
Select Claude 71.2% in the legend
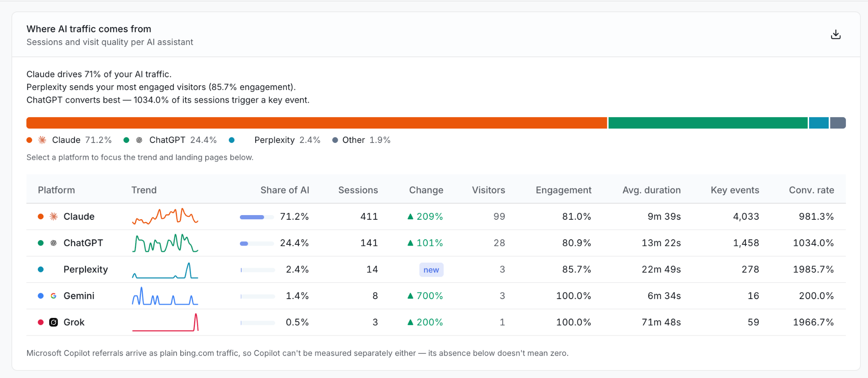tap(69, 140)
